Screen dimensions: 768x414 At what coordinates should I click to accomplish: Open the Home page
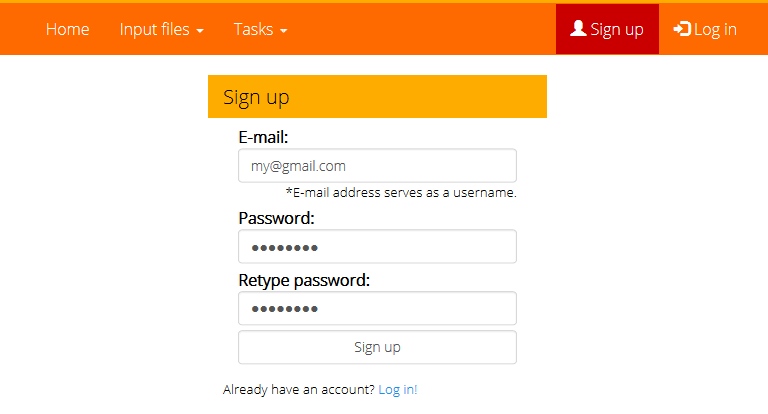pyautogui.click(x=68, y=29)
